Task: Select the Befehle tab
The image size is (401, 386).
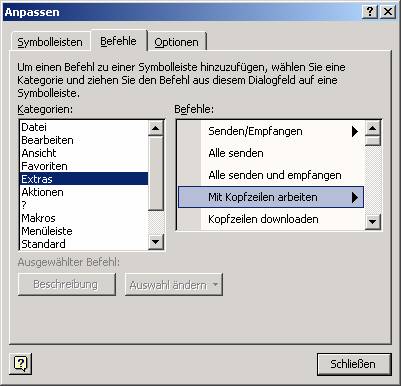Action: 118,41
